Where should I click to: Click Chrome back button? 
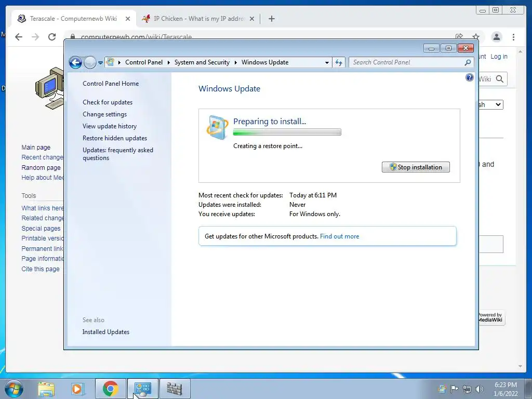(19, 37)
